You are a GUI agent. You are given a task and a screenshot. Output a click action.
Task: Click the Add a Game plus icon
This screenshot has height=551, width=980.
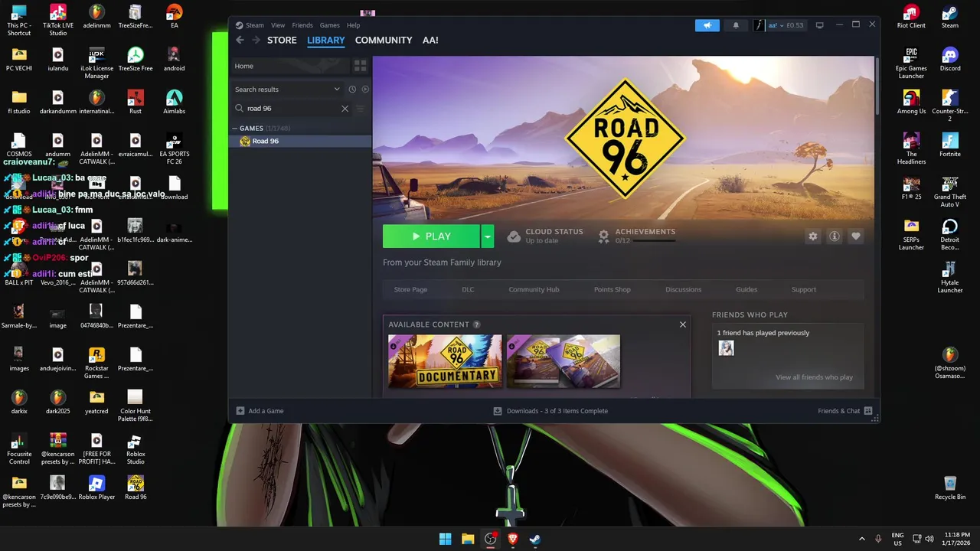point(240,411)
